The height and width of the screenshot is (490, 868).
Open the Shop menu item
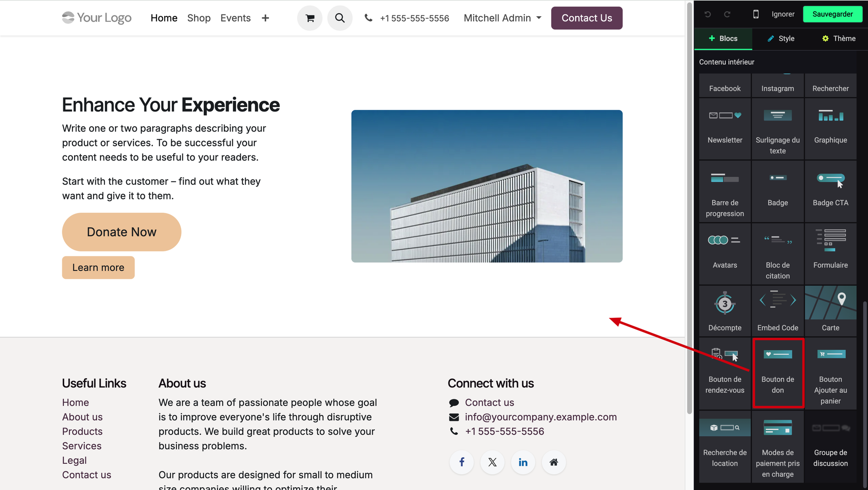pos(199,18)
